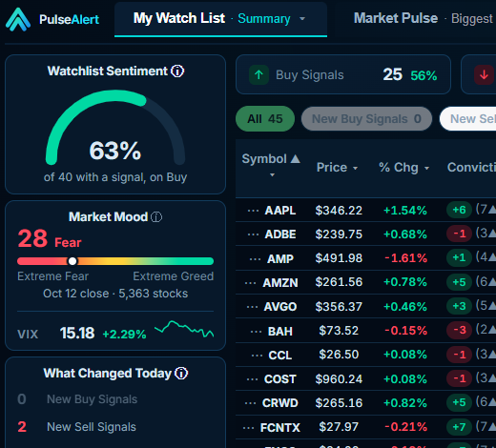Open the three-dot menu for COST
The width and height of the screenshot is (496, 448).
253,379
